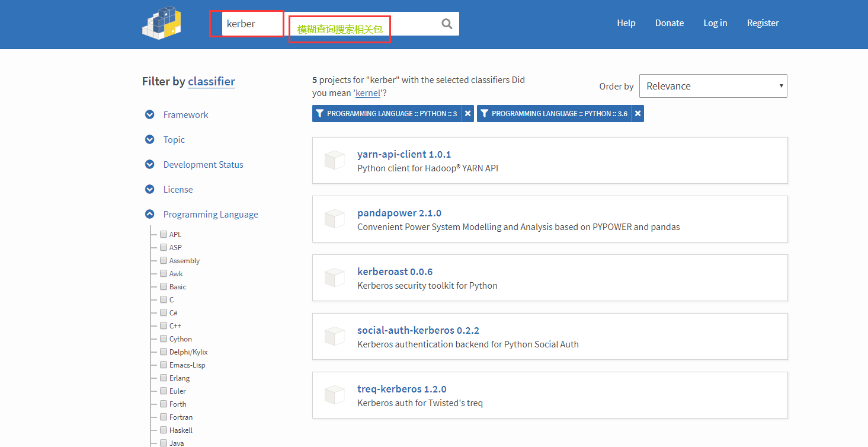Open the Help menu item

[626, 23]
